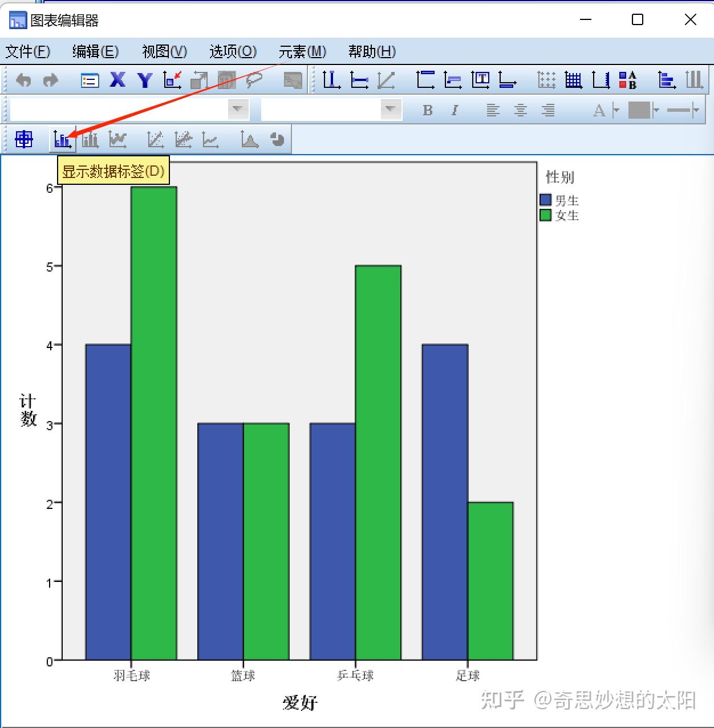Image resolution: width=714 pixels, height=728 pixels.
Task: Select the Y axis properties tool
Action: click(x=145, y=80)
